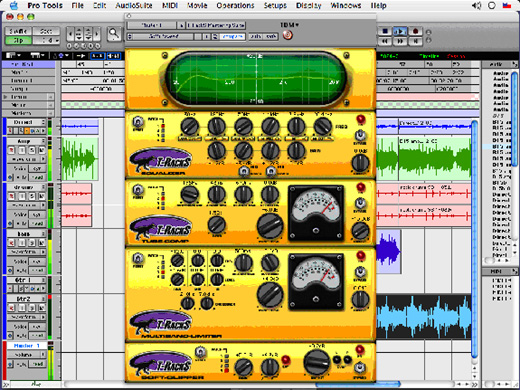Open the system volume menu icon
Image resolution: width=520 pixels, height=390 pixels.
(x=477, y=5)
